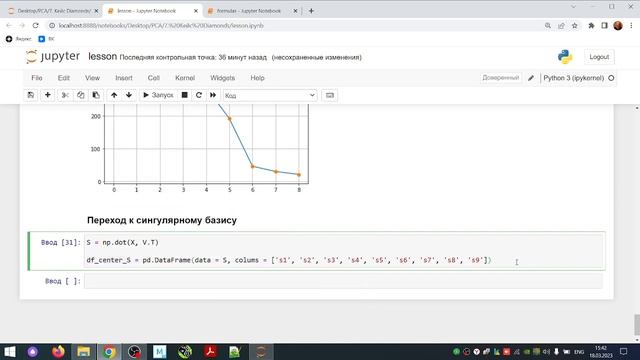Paste cells below using the toolbar icon

96,95
